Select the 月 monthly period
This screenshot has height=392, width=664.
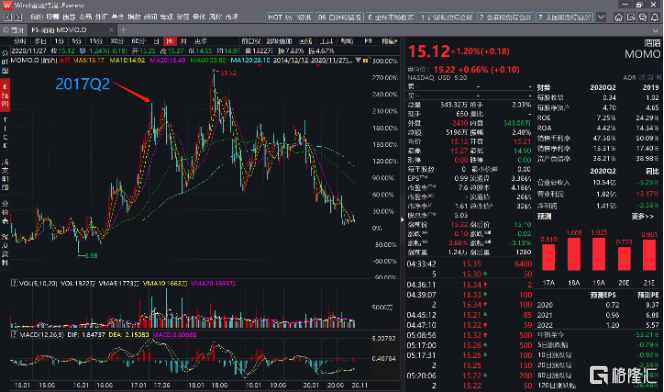[x=183, y=41]
